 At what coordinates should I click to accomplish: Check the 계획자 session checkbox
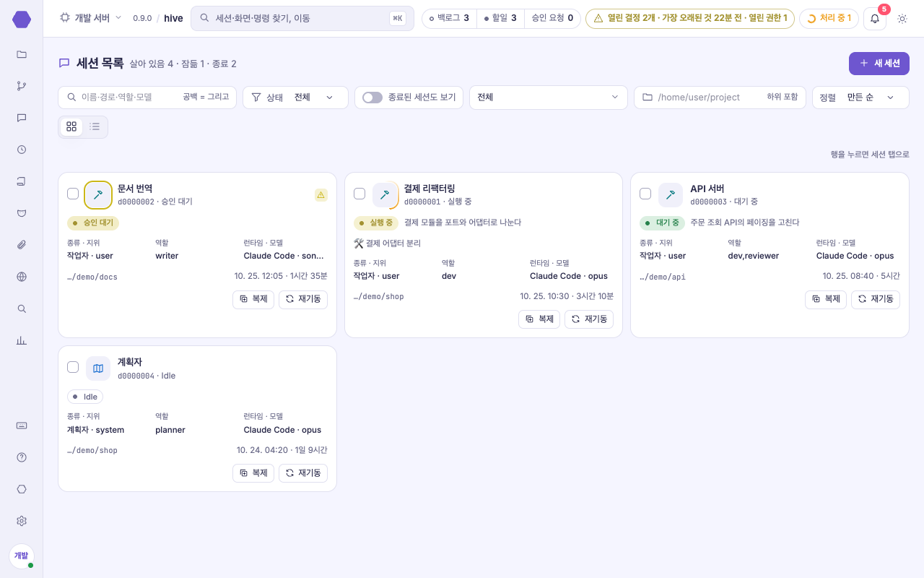(73, 367)
